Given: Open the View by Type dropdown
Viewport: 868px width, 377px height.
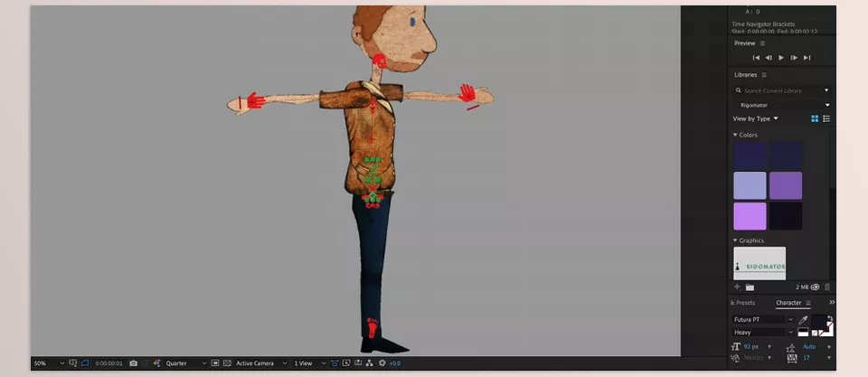Looking at the screenshot, I should [x=756, y=118].
